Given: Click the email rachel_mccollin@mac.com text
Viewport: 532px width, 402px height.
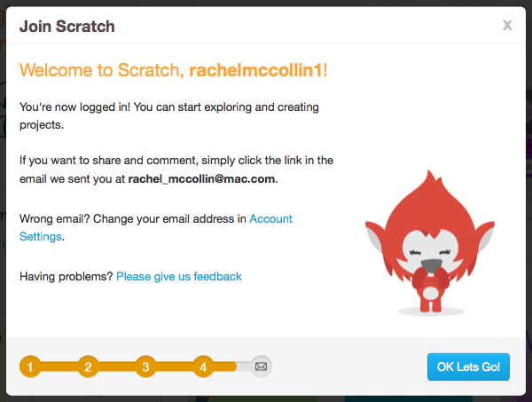Looking at the screenshot, I should [201, 179].
